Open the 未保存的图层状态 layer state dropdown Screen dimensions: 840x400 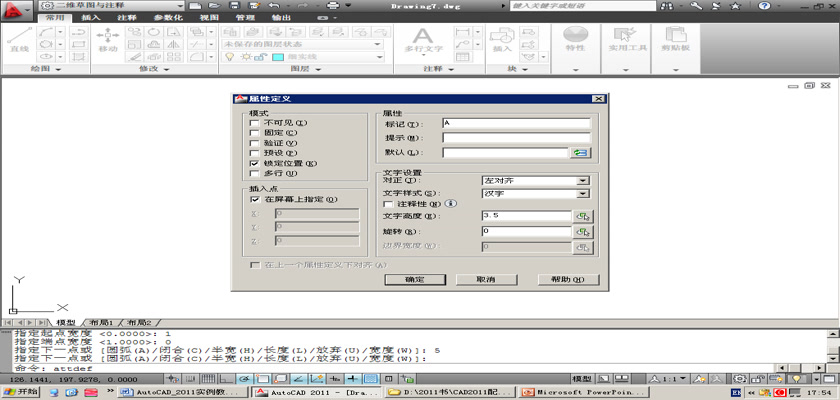coord(302,44)
